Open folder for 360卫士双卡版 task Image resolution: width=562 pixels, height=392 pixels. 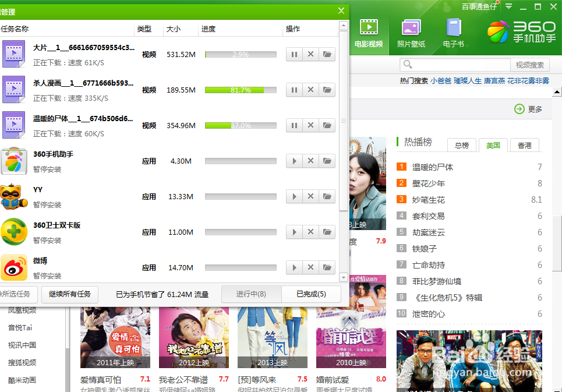327,232
